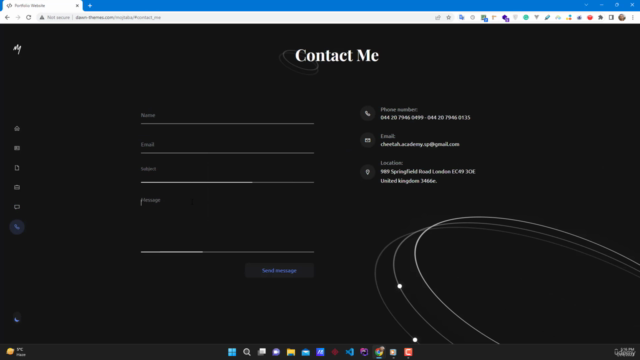Viewport: 640px width, 360px height.
Task: Open the Blog chat-bubble sidebar icon
Action: [17, 207]
